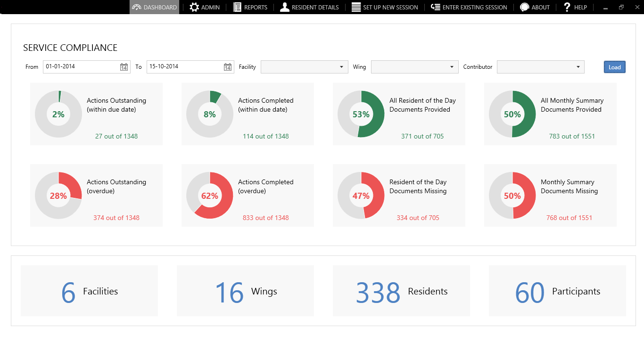Click the Resident Details person icon

point(285,7)
